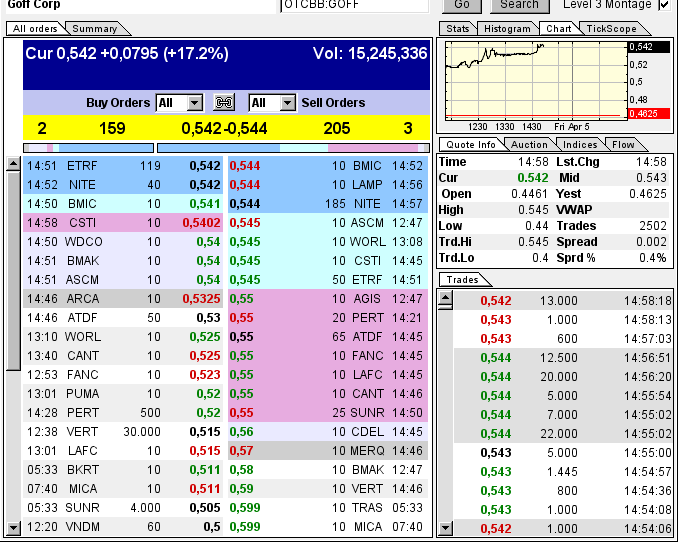Viewport: 680px width, 543px height.
Task: Open the Histogram tab
Action: [507, 29]
